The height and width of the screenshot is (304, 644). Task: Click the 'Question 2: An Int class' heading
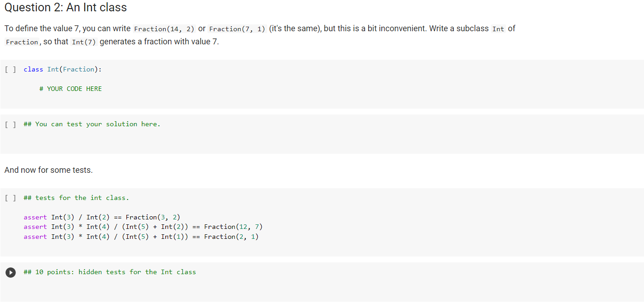pos(66,8)
